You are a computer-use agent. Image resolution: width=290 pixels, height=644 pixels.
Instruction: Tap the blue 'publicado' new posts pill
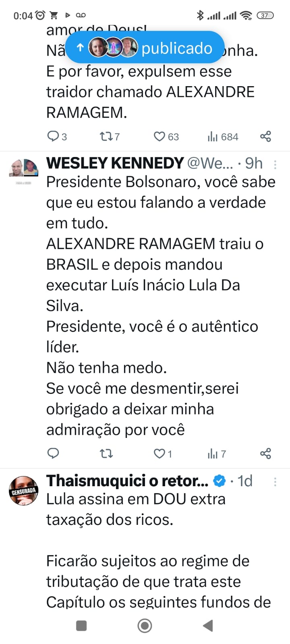click(x=145, y=47)
